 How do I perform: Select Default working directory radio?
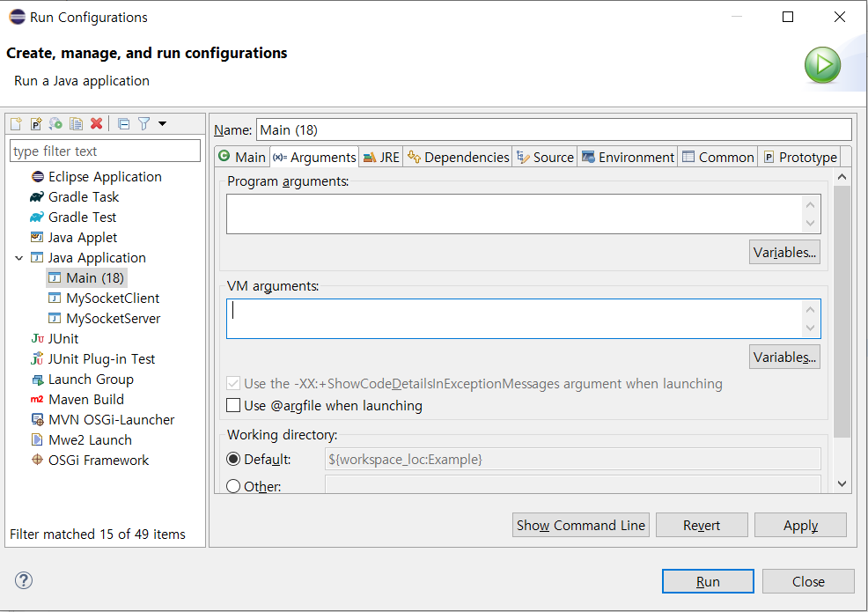[x=233, y=459]
